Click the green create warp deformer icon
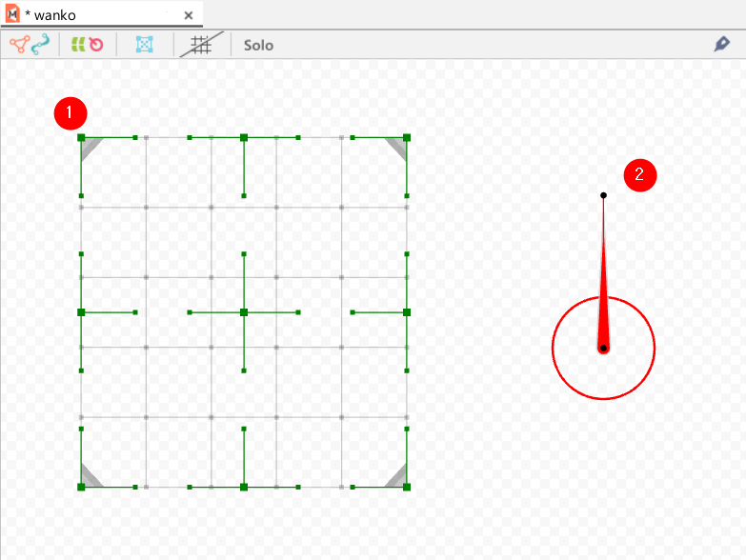 [x=78, y=45]
